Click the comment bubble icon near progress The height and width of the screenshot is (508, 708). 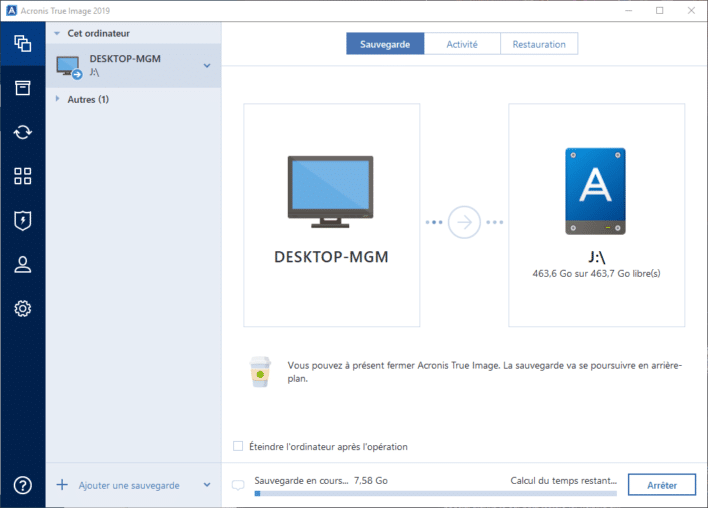[x=238, y=485]
